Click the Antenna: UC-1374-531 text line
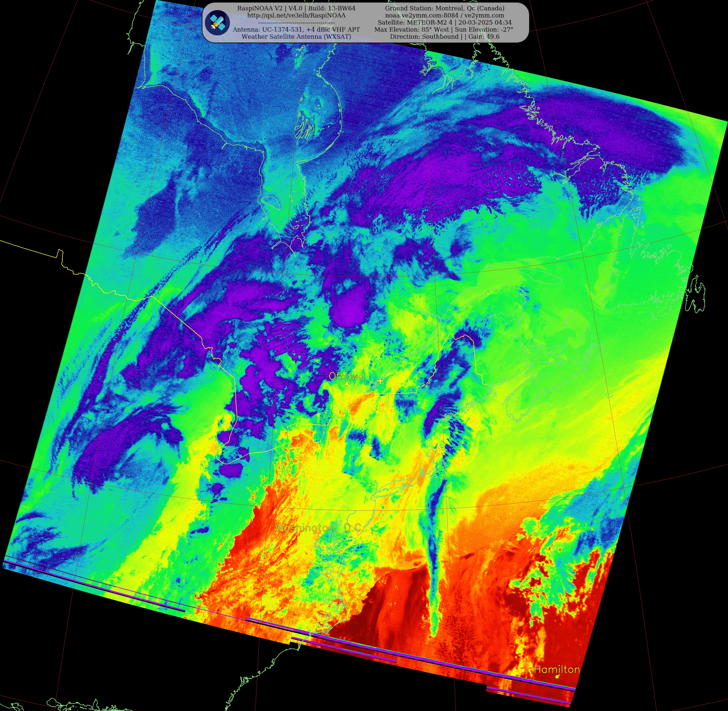 pyautogui.click(x=296, y=29)
